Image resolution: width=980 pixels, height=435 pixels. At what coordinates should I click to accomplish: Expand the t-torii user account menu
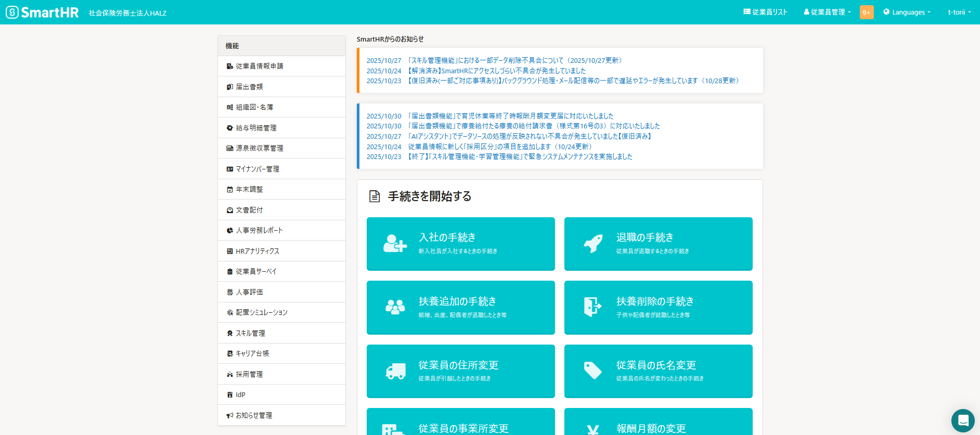(x=959, y=12)
